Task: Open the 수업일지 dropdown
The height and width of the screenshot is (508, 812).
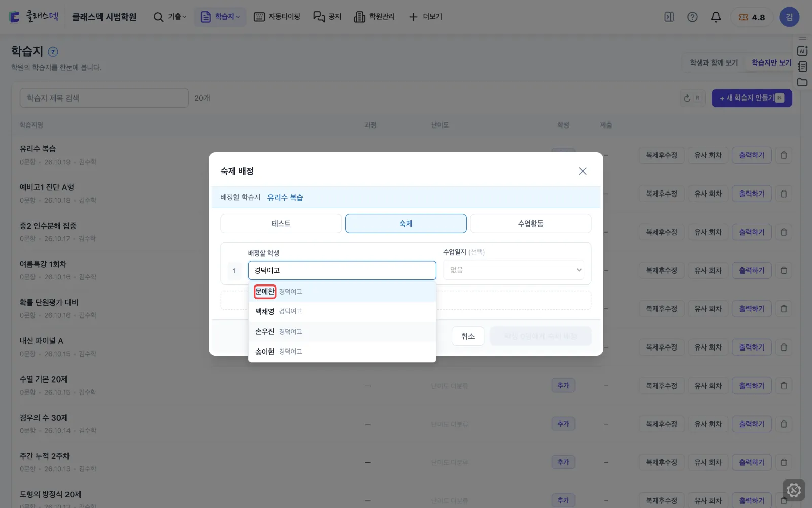Action: pos(514,270)
